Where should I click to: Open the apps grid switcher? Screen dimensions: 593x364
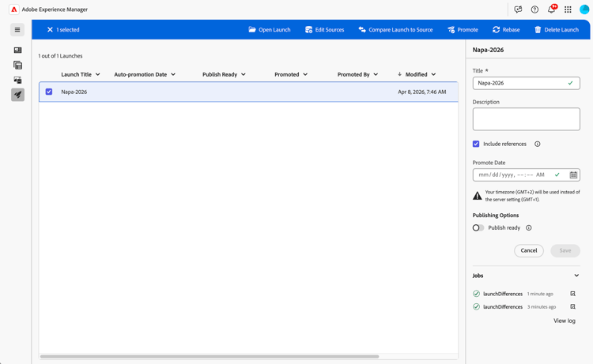coord(568,9)
